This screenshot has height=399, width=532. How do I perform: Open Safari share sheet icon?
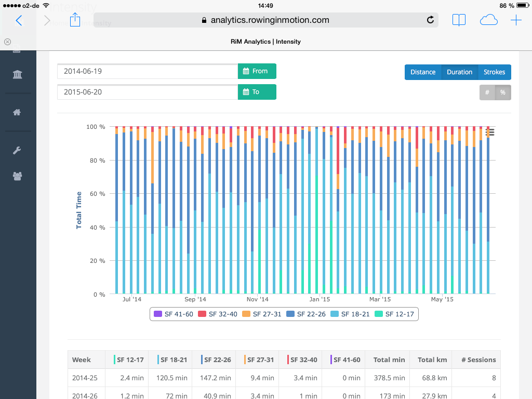click(75, 20)
